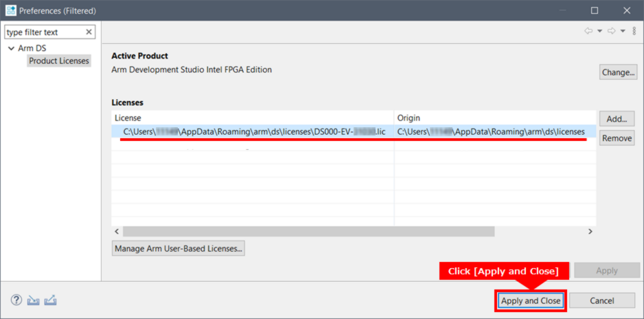Cancel the Preferences dialog
Image resolution: width=644 pixels, height=319 pixels.
pyautogui.click(x=601, y=300)
